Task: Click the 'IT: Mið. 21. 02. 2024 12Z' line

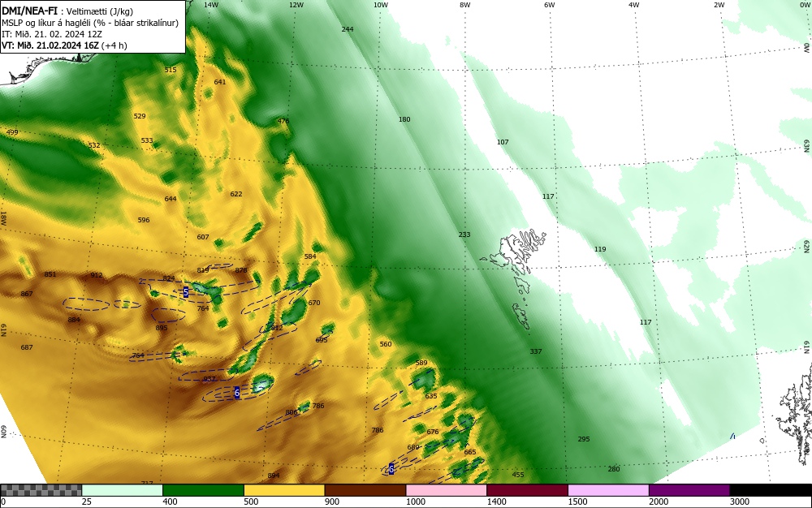Action: point(52,34)
